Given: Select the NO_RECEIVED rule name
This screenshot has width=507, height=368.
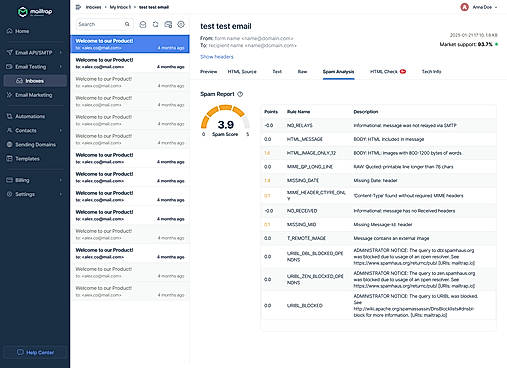Looking at the screenshot, I should tap(302, 211).
